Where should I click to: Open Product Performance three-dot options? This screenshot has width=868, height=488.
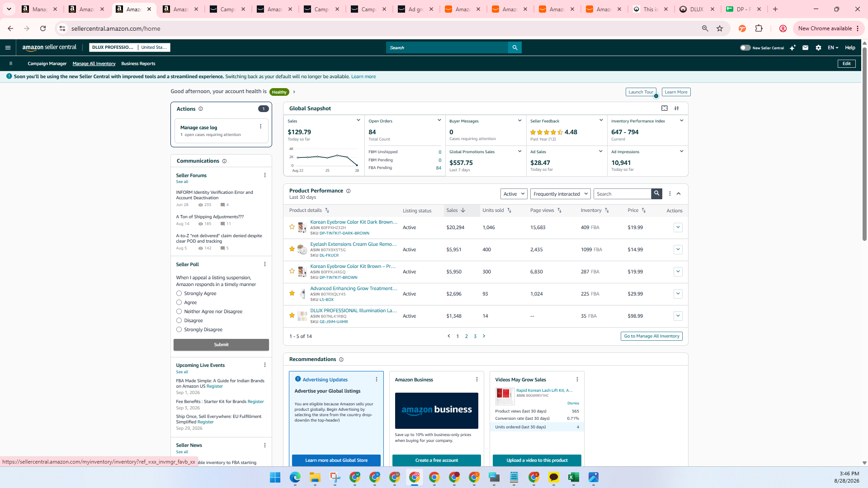point(670,194)
